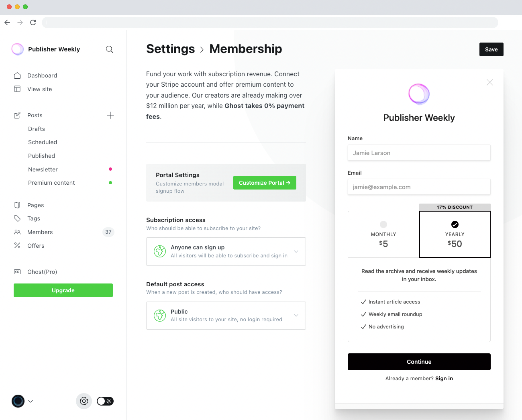Image resolution: width=522 pixels, height=420 pixels.
Task: Select the Yearly $50 plan
Action: pyautogui.click(x=455, y=234)
